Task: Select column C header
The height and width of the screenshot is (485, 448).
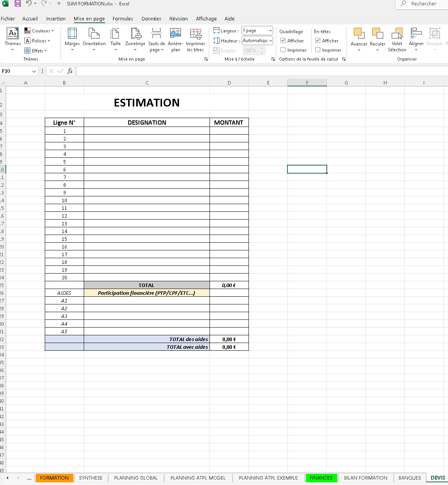Action: (147, 83)
